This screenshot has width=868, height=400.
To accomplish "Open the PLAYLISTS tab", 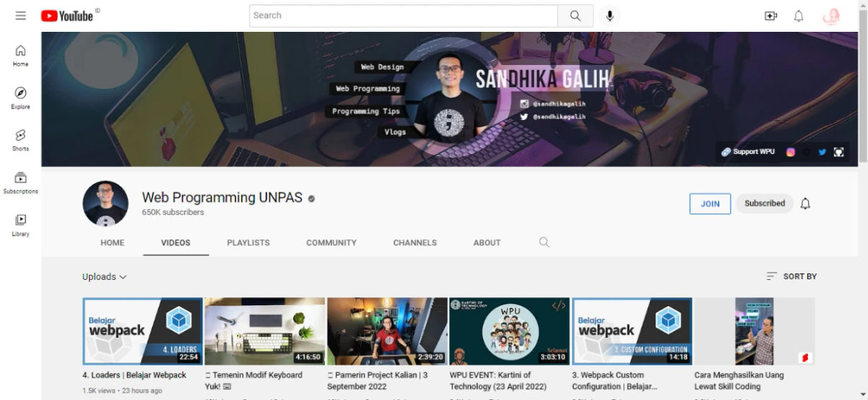I will (x=248, y=243).
